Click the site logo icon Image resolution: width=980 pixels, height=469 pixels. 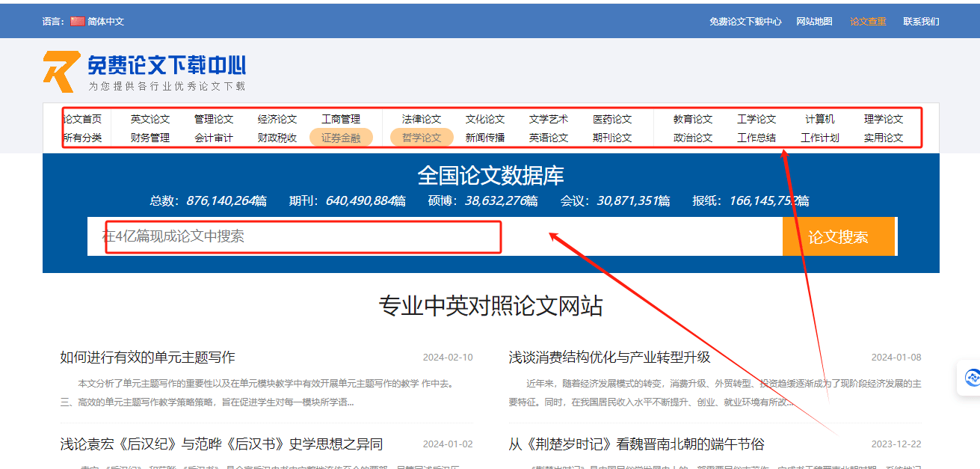(x=58, y=67)
